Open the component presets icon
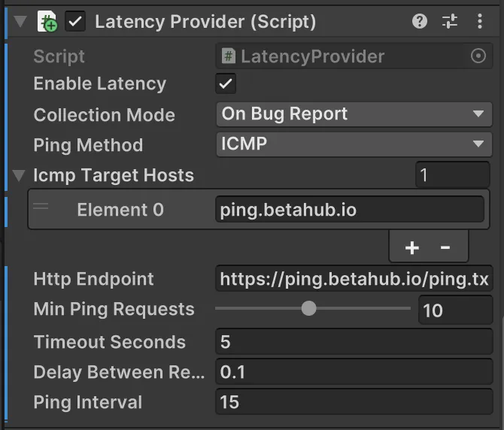The image size is (504, 430). (450, 22)
